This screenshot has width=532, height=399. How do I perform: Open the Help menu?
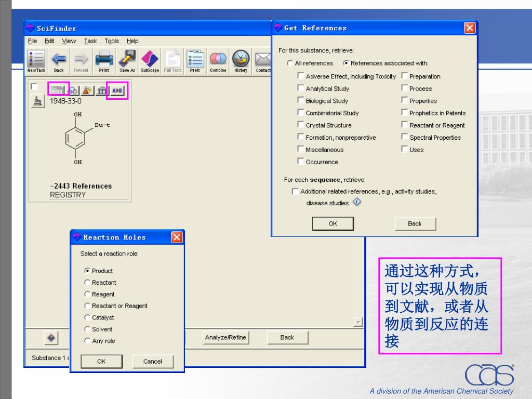132,41
